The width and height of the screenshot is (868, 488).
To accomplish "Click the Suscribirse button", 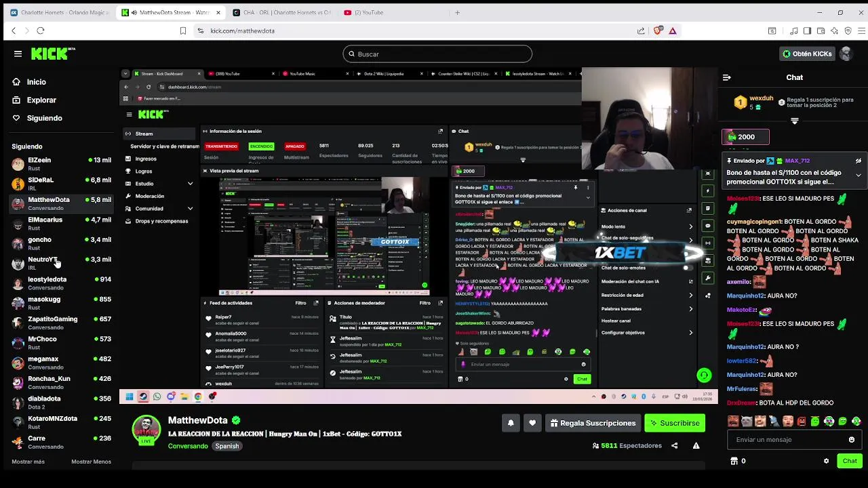I will 675,423.
